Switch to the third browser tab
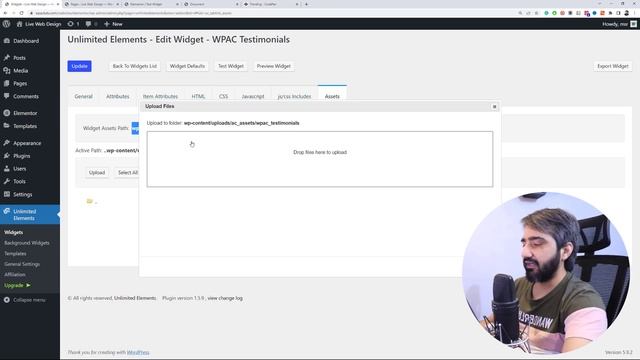Image resolution: width=640 pixels, height=360 pixels. click(151, 4)
